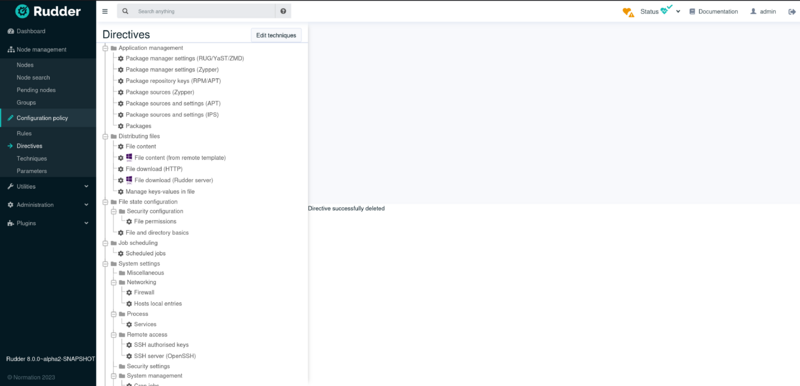
Task: Click gear icon beside Package repository keys
Action: pos(121,81)
